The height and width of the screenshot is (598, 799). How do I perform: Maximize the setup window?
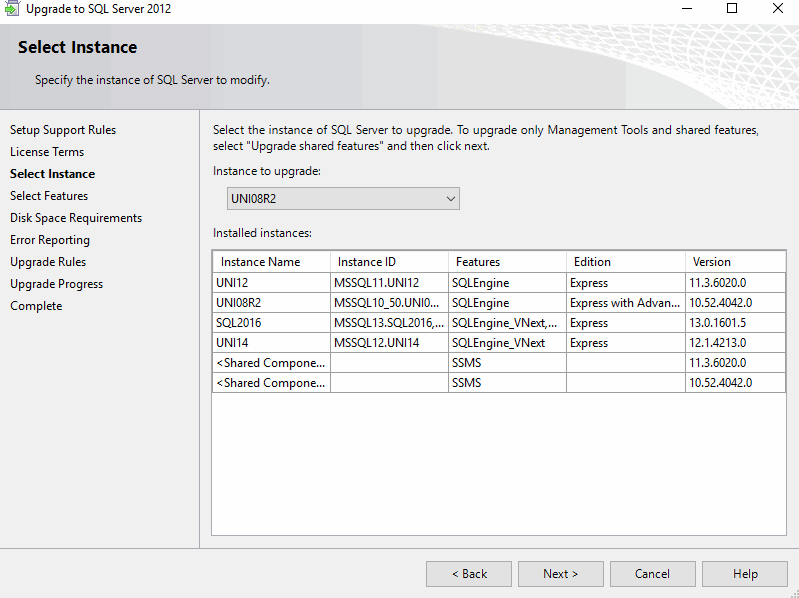[732, 9]
